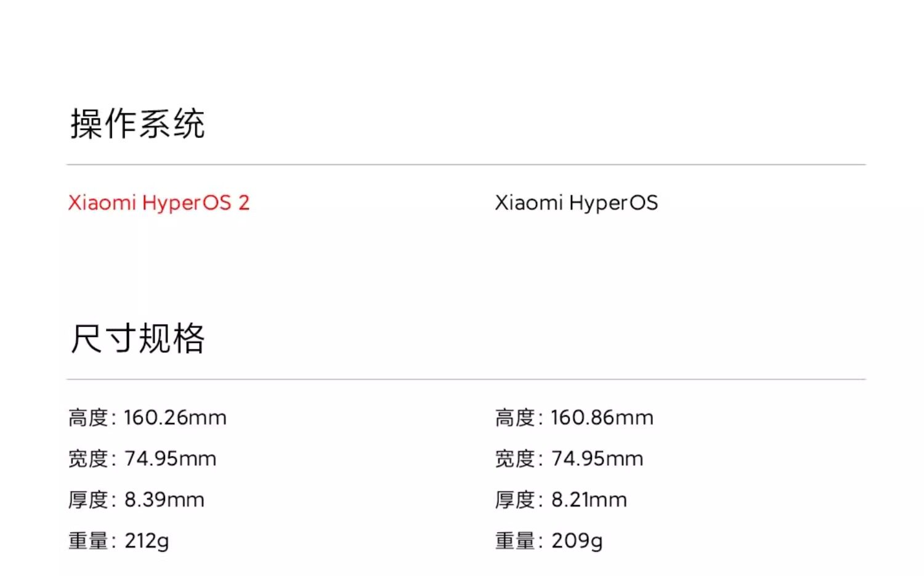924x576 pixels.
Task: Click the 高度 label in left column
Action: [88, 418]
